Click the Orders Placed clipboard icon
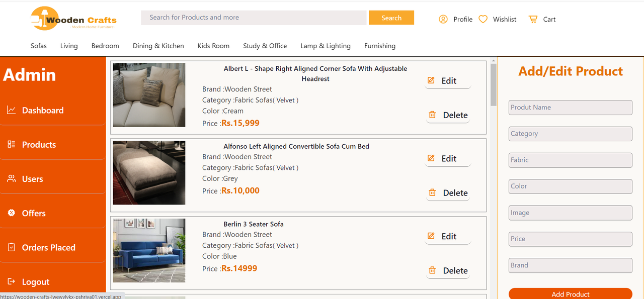Image resolution: width=644 pixels, height=299 pixels. (12, 247)
